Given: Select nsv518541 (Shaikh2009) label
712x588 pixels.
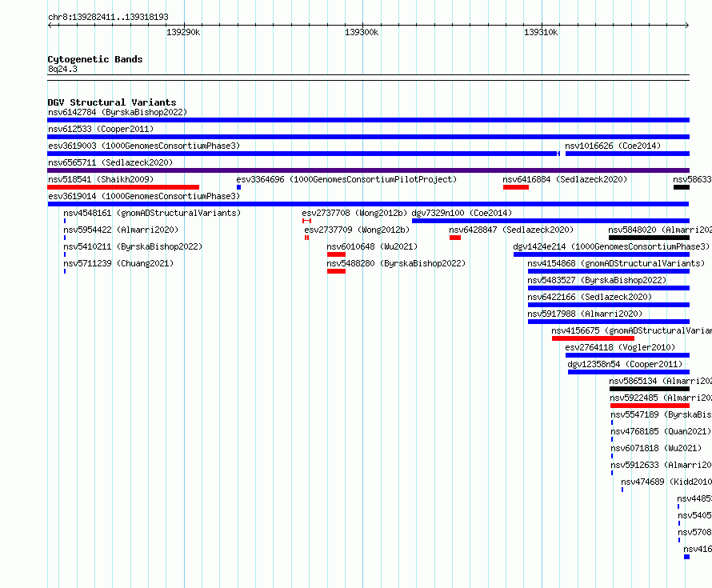Looking at the screenshot, I should (x=101, y=179).
